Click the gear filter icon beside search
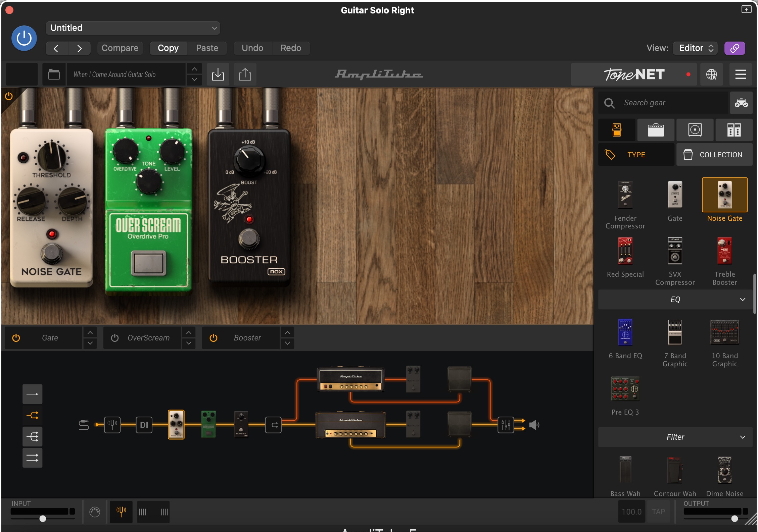 click(x=741, y=103)
